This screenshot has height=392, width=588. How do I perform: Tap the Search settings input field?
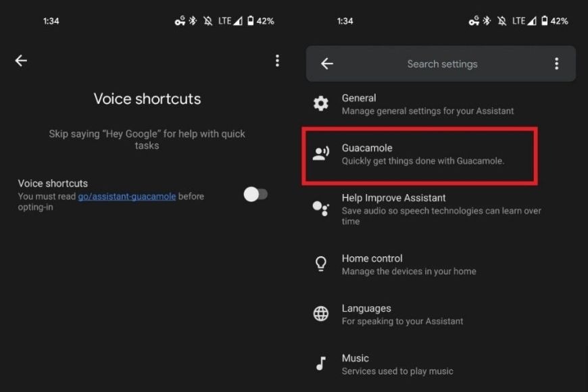pos(442,64)
